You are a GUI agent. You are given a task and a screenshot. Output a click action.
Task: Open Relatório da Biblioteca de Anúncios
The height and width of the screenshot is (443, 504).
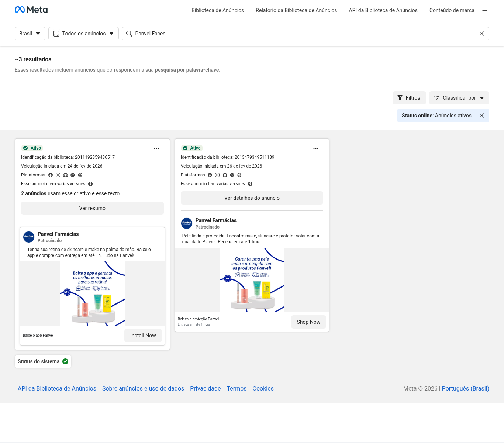click(296, 10)
